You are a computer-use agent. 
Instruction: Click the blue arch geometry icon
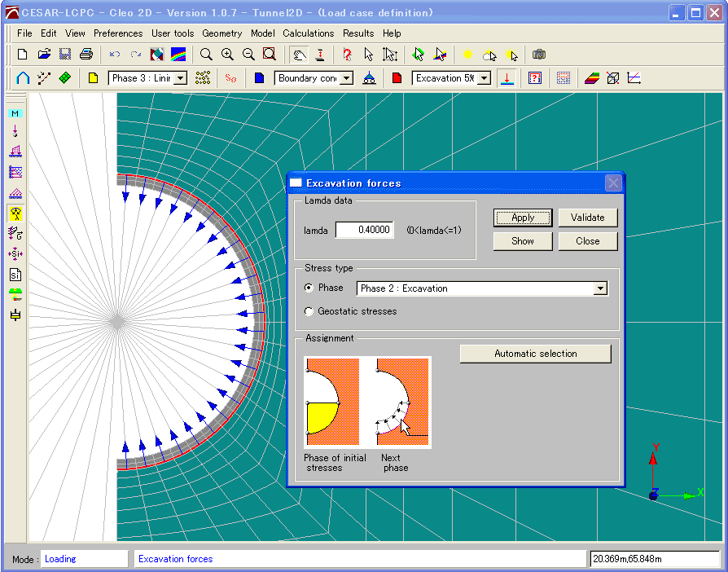(23, 78)
